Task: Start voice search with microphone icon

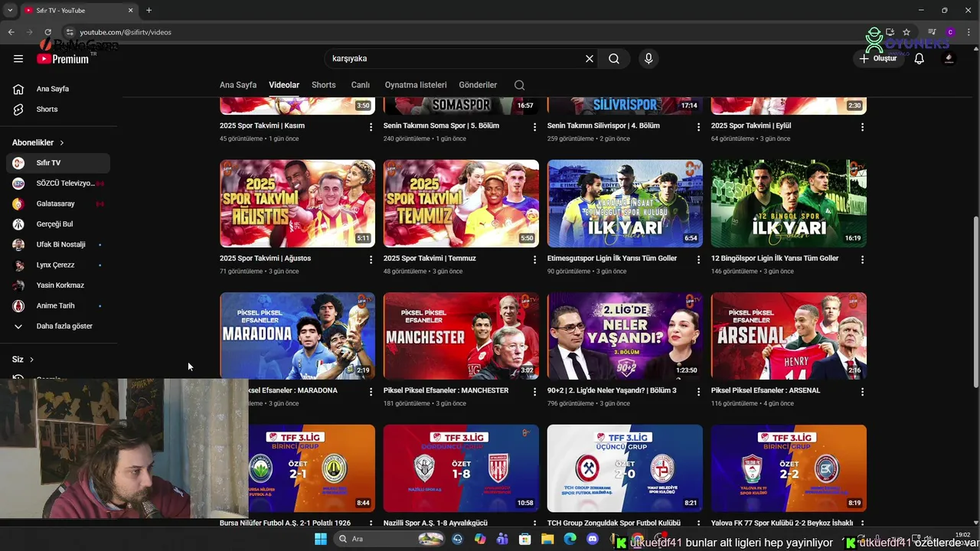Action: pos(648,58)
